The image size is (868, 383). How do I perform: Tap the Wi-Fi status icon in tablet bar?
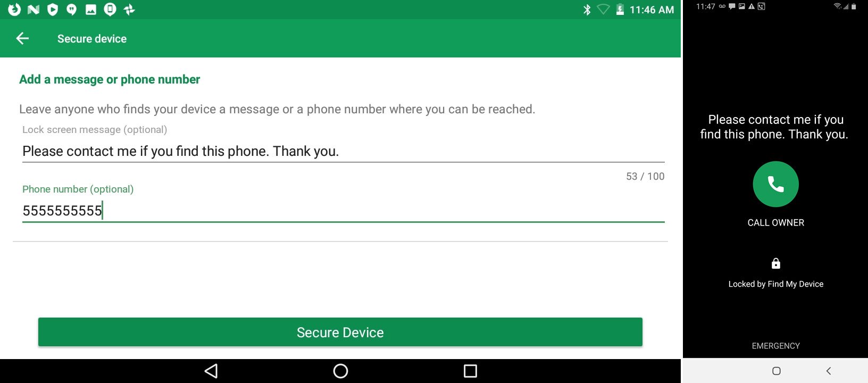point(603,10)
